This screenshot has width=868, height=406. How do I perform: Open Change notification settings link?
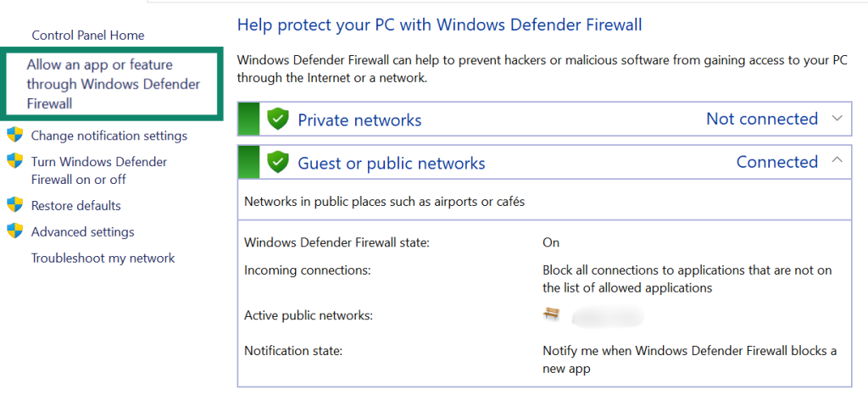pyautogui.click(x=109, y=136)
